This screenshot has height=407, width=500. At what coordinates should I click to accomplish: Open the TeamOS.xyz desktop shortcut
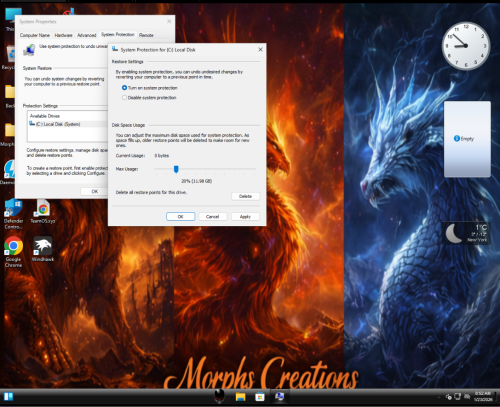43,211
